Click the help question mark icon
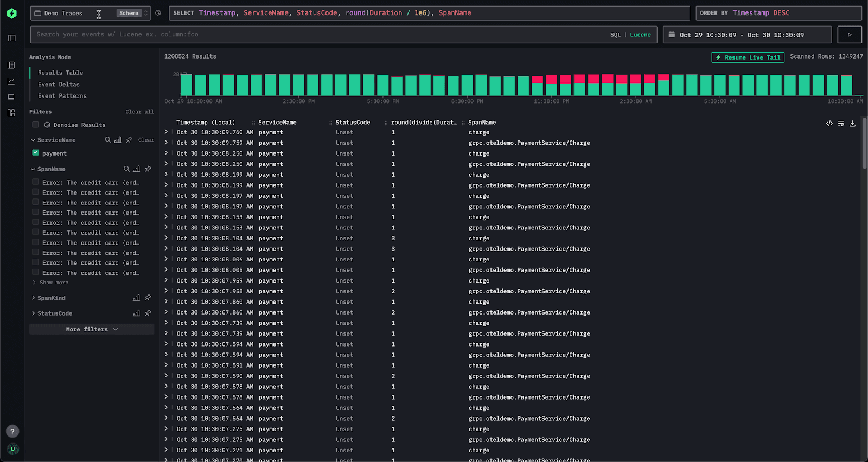Screen dimensions: 868x462 (12, 432)
